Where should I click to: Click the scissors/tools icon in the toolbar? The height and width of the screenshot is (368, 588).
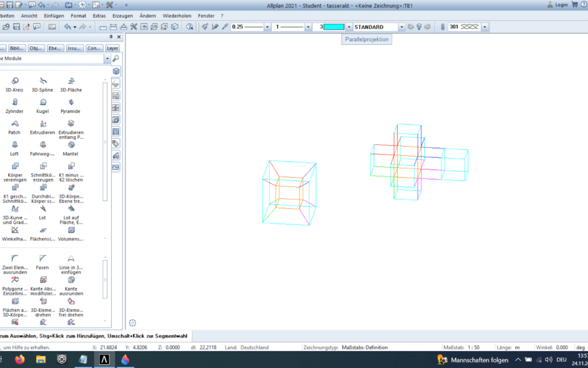134,27
